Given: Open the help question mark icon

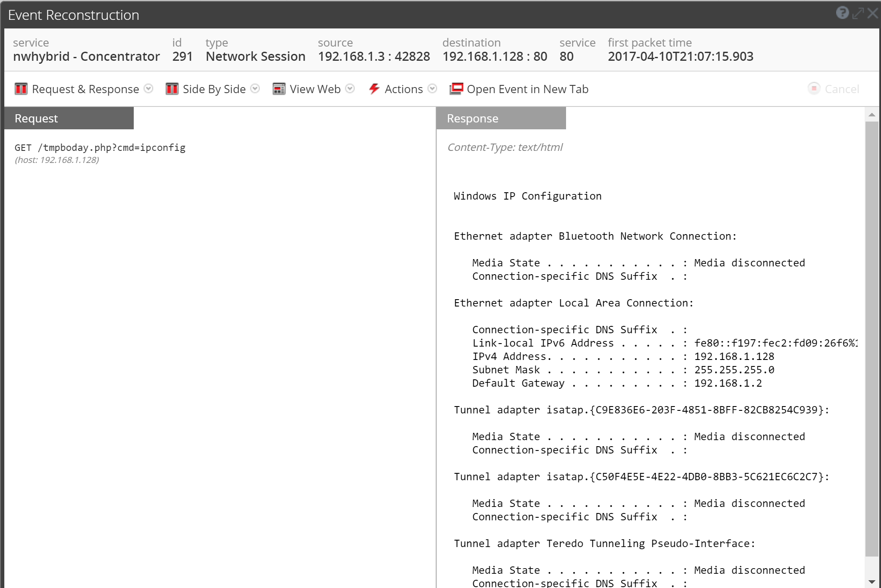Looking at the screenshot, I should click(842, 13).
